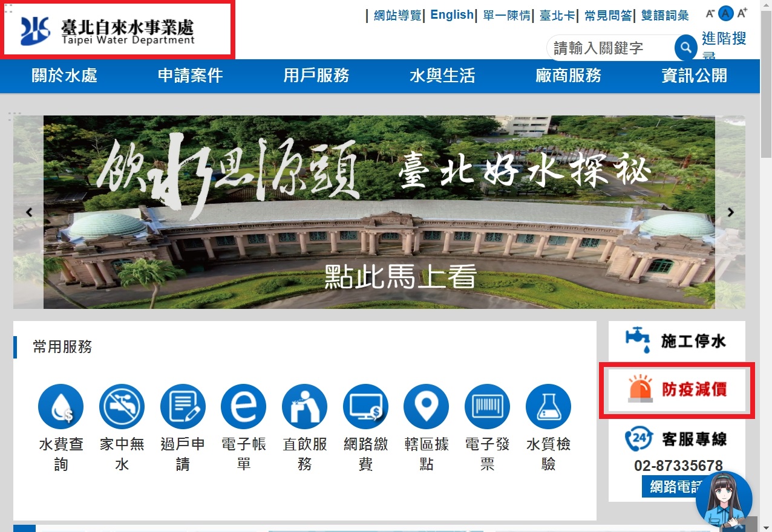Open the 水費查詢 water bill icon
Image resolution: width=772 pixels, height=532 pixels.
point(61,407)
